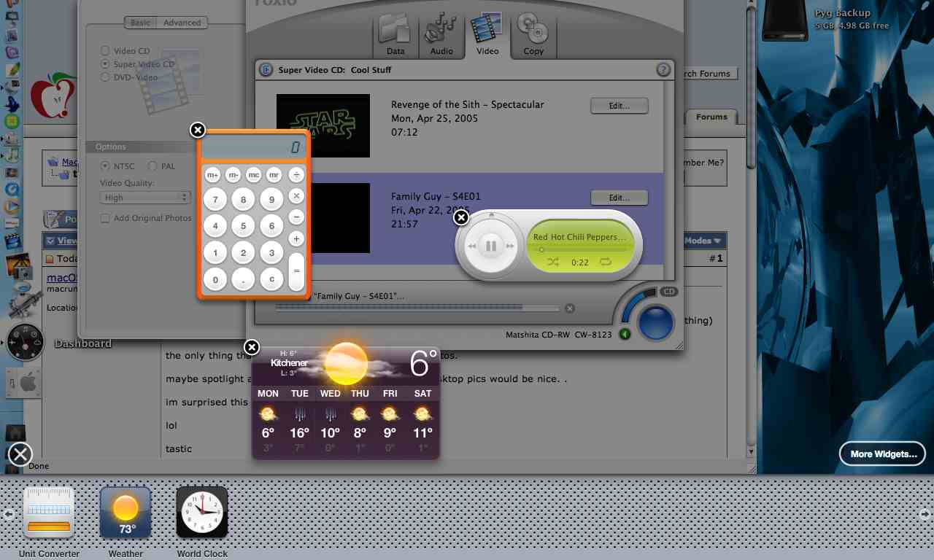Screen dimensions: 934x560
Task: Toggle repeat in the iTunes widget
Action: (606, 262)
